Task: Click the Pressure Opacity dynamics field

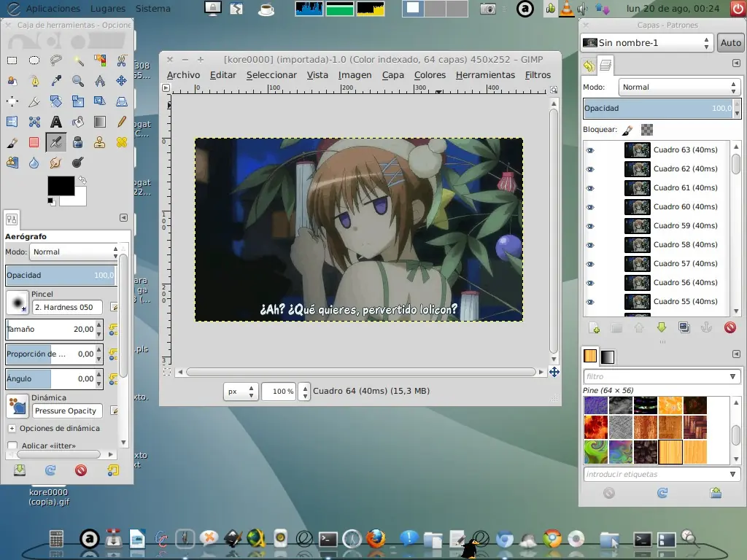Action: pyautogui.click(x=67, y=411)
